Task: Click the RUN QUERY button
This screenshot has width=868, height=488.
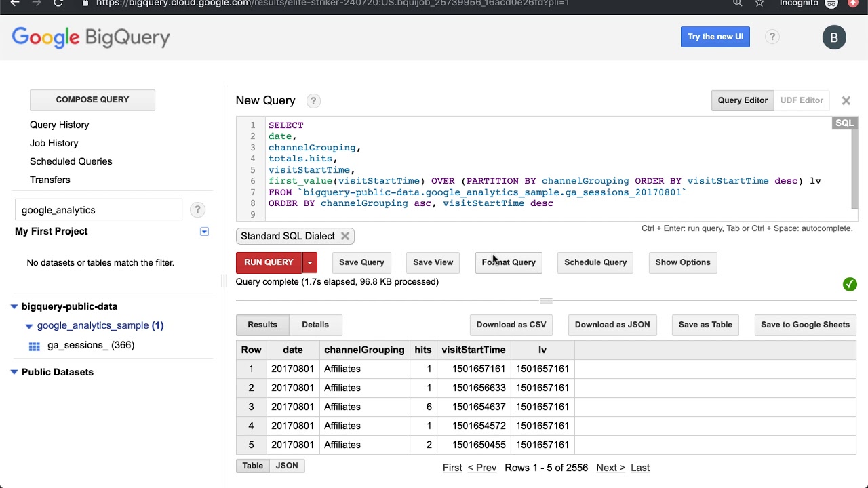Action: pos(269,262)
